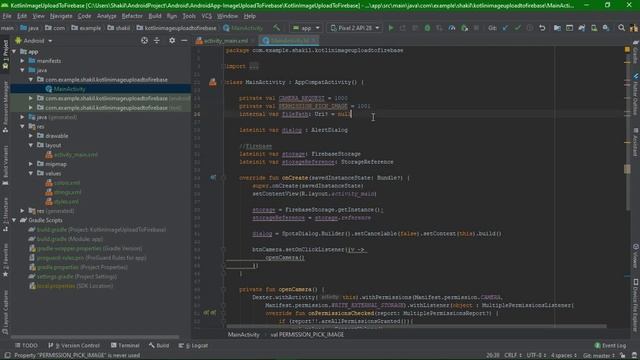This screenshot has height=360, width=640.
Task: Click the CRLF line separator in status bar
Action: (513, 356)
